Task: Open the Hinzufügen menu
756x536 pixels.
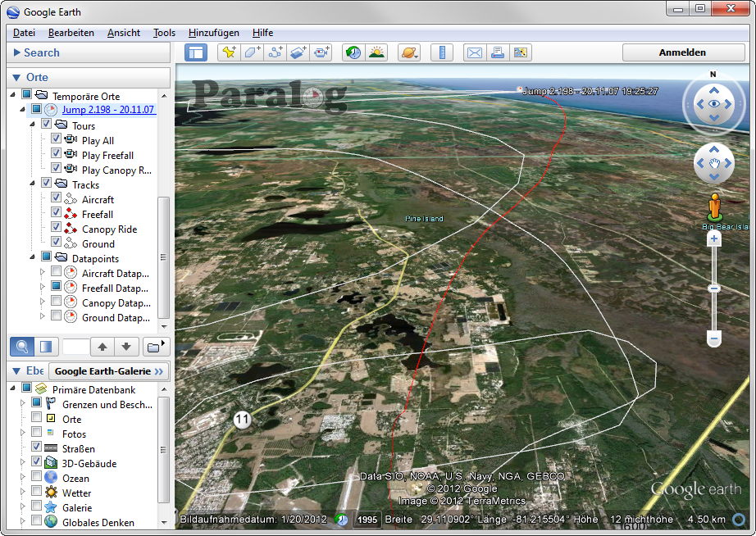Action: [x=213, y=33]
